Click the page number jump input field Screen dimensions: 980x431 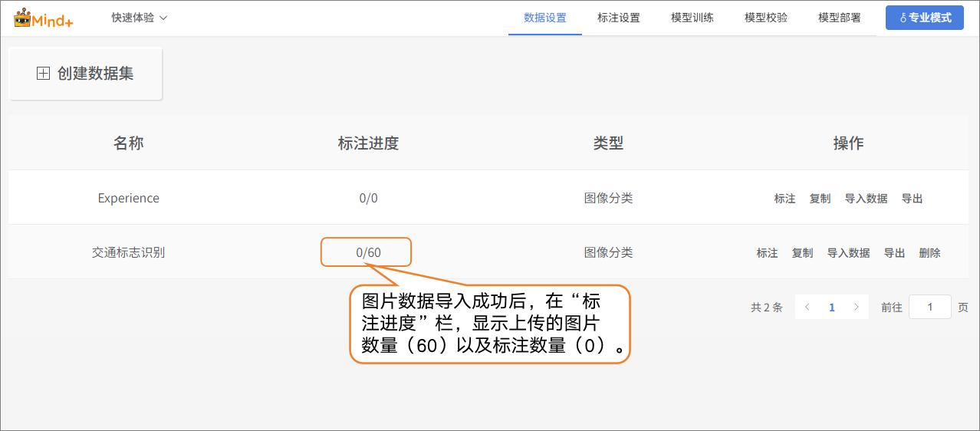tap(929, 308)
